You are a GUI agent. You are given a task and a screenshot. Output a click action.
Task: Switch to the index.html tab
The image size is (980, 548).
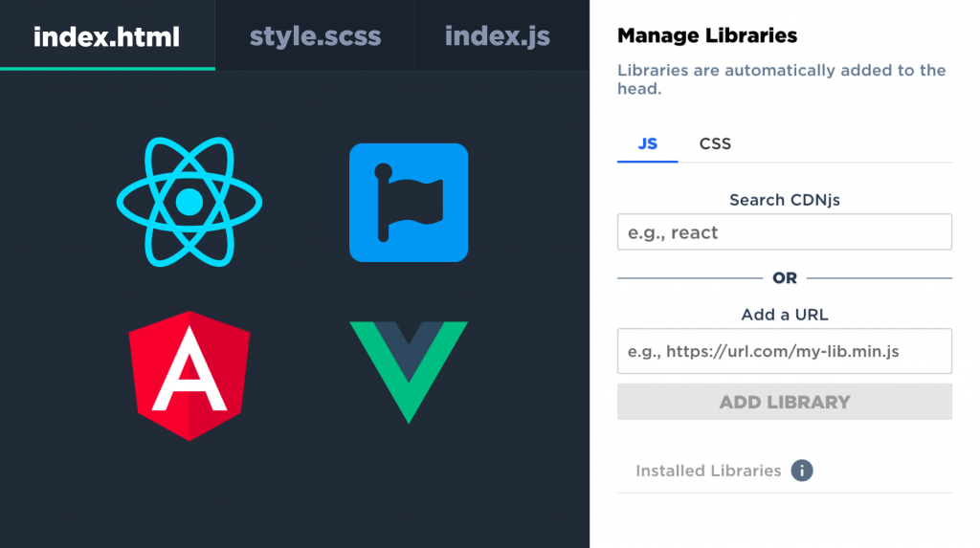click(107, 35)
